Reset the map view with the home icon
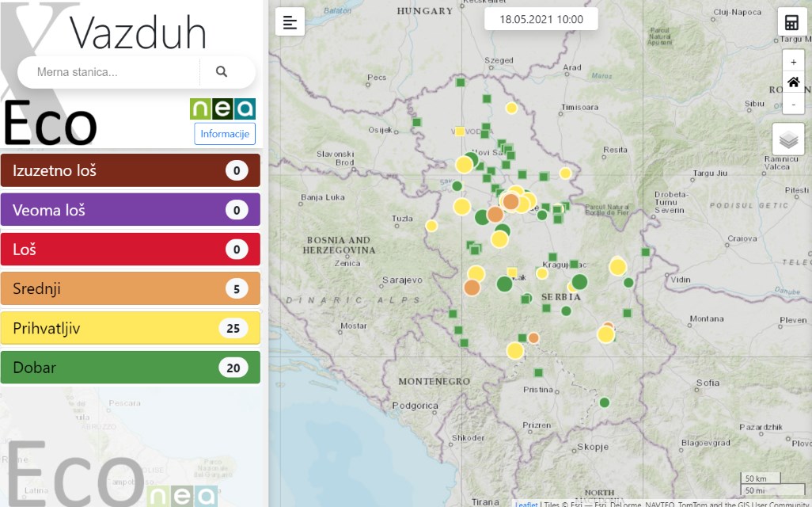Image resolution: width=812 pixels, height=507 pixels. pyautogui.click(x=793, y=82)
